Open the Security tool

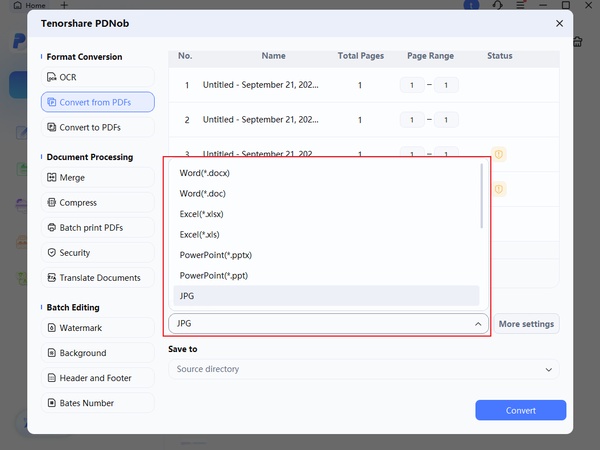coord(98,253)
